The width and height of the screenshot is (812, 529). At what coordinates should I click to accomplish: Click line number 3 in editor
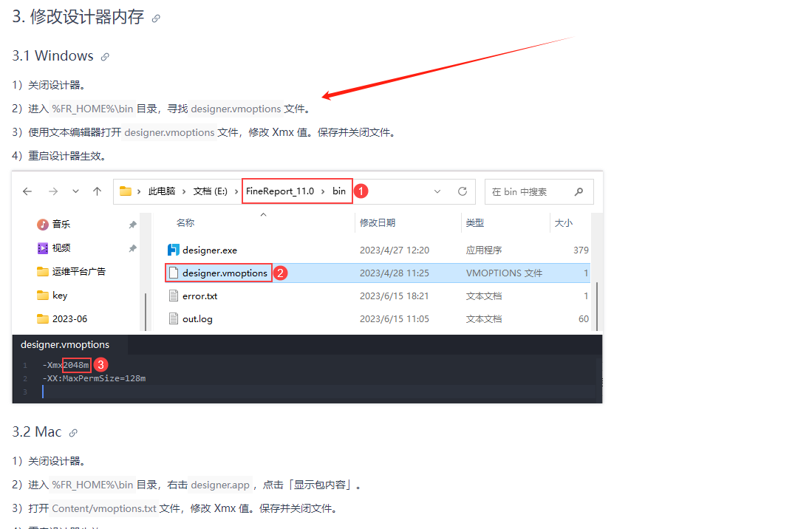24,392
